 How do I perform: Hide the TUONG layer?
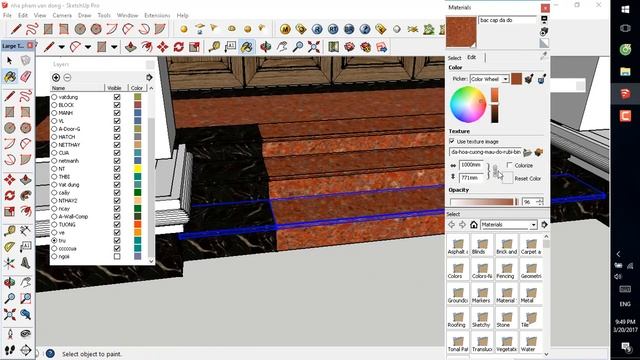117,224
